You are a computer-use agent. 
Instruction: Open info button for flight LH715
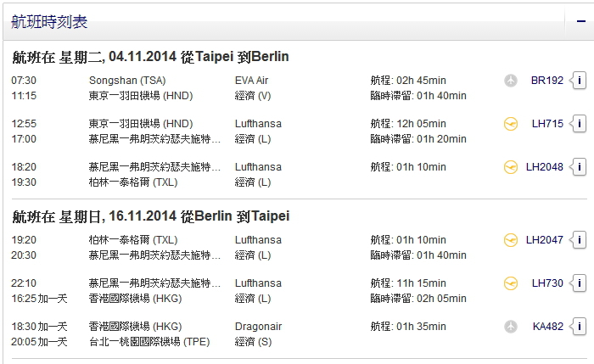pyautogui.click(x=580, y=124)
